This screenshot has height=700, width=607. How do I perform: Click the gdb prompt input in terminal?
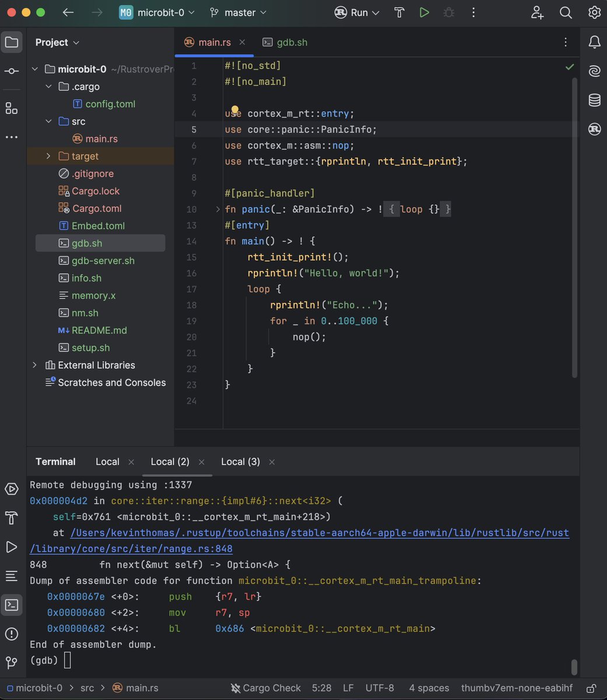coord(67,660)
